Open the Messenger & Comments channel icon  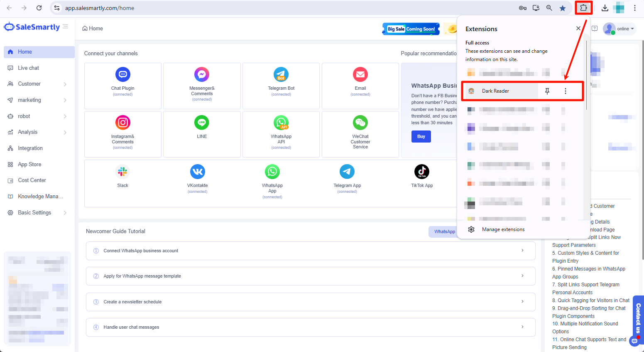tap(202, 74)
